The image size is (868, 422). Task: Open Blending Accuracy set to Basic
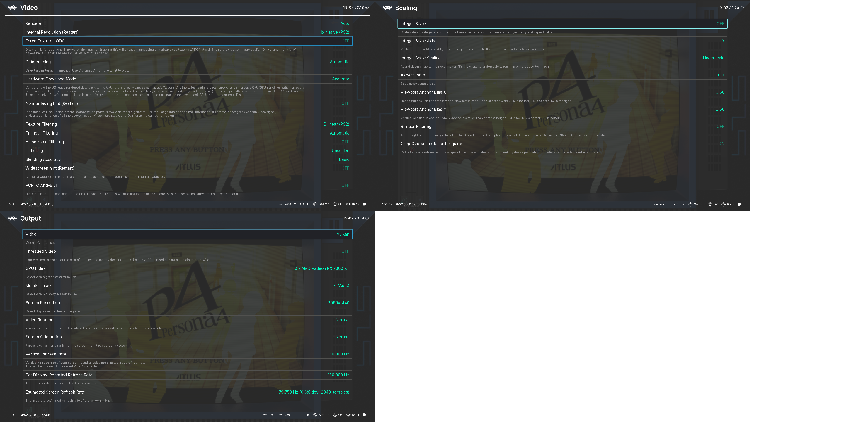click(187, 159)
